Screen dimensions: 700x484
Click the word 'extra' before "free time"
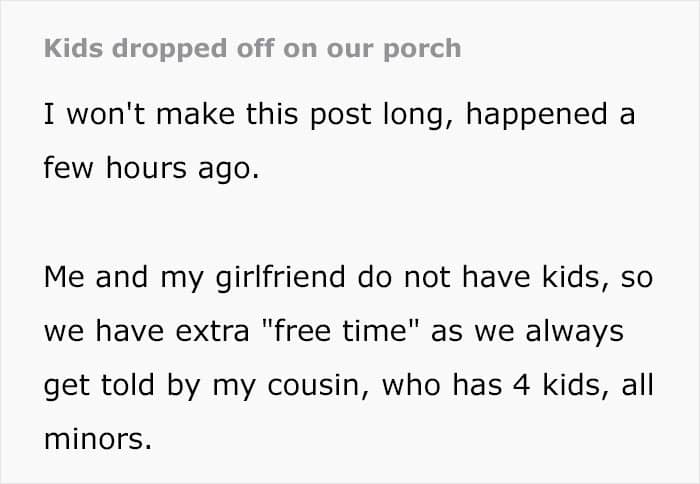(x=212, y=332)
